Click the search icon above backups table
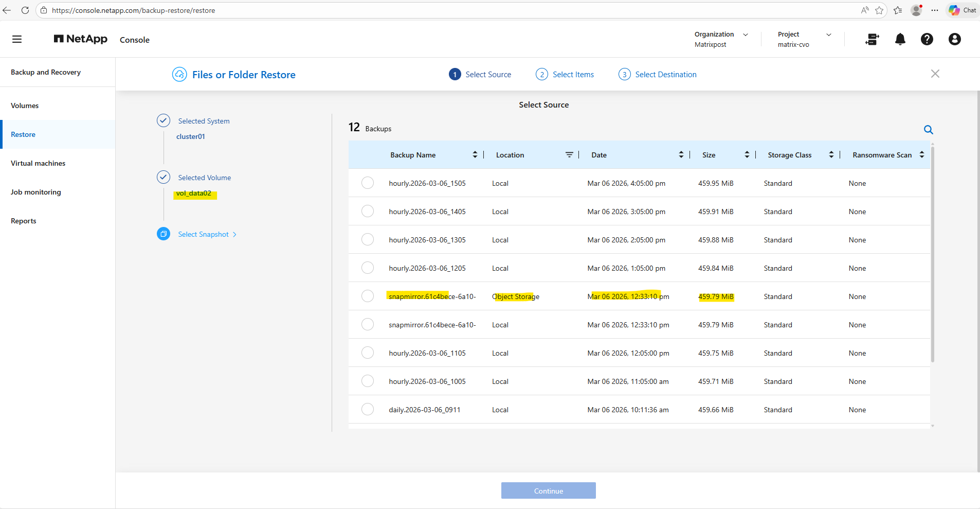 point(928,130)
